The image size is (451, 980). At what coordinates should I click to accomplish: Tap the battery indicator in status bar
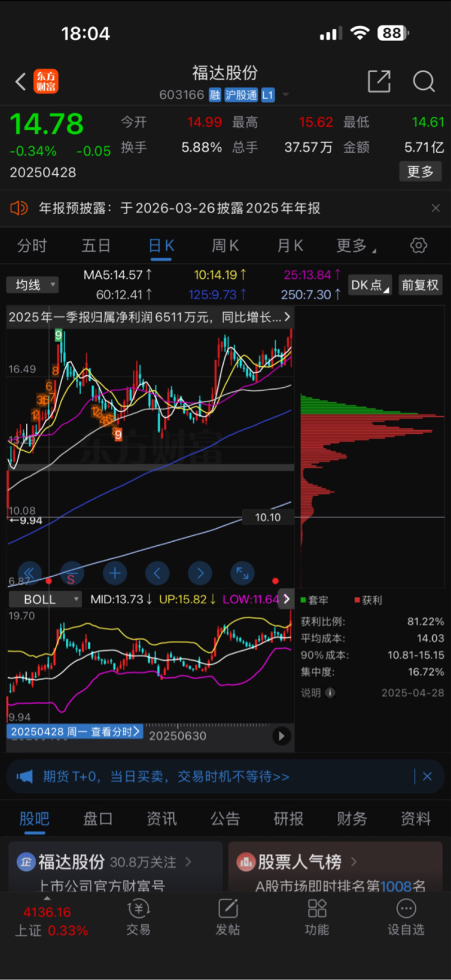(393, 33)
